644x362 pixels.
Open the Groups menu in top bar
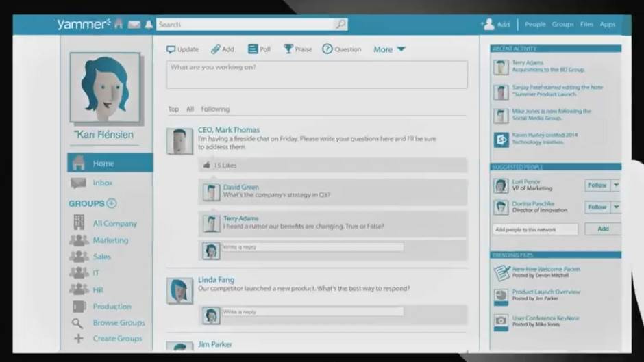pos(562,25)
